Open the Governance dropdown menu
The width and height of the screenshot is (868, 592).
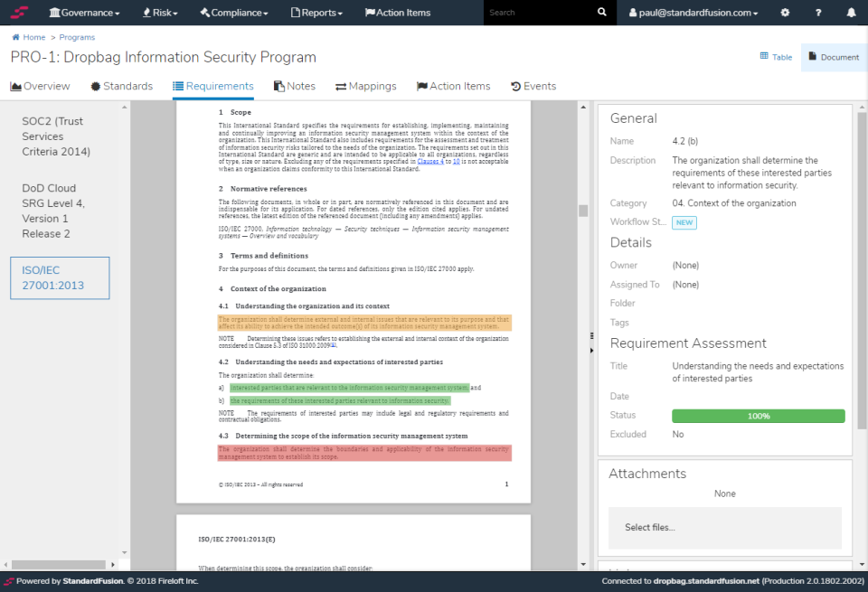coord(84,12)
